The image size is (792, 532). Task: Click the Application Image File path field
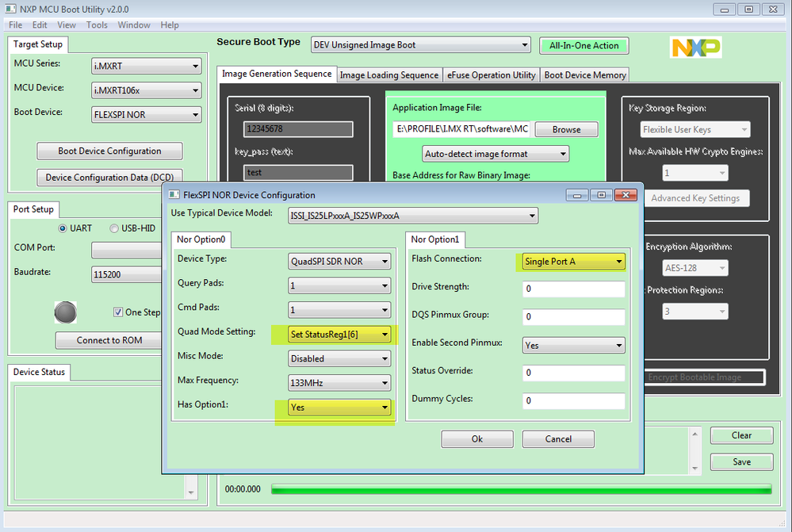(461, 129)
